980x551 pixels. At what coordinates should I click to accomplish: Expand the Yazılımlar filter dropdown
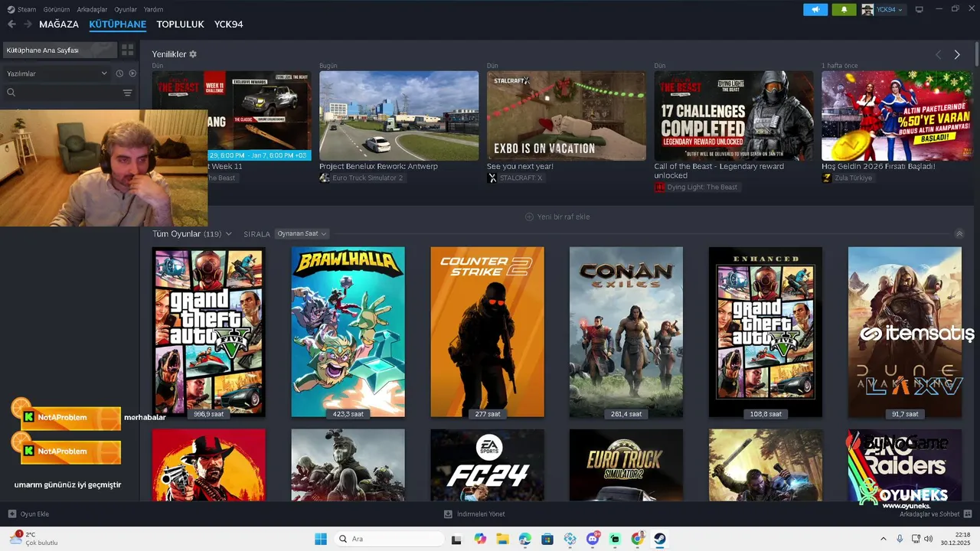click(57, 73)
